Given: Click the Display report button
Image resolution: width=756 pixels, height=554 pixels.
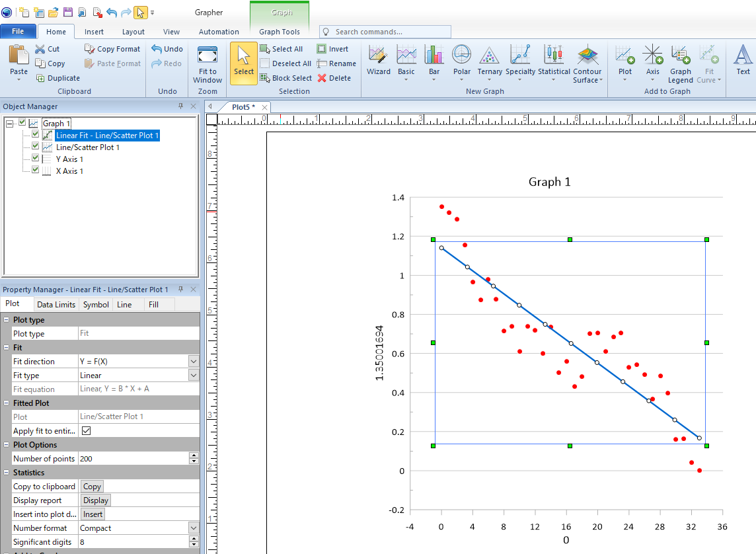Looking at the screenshot, I should (95, 500).
